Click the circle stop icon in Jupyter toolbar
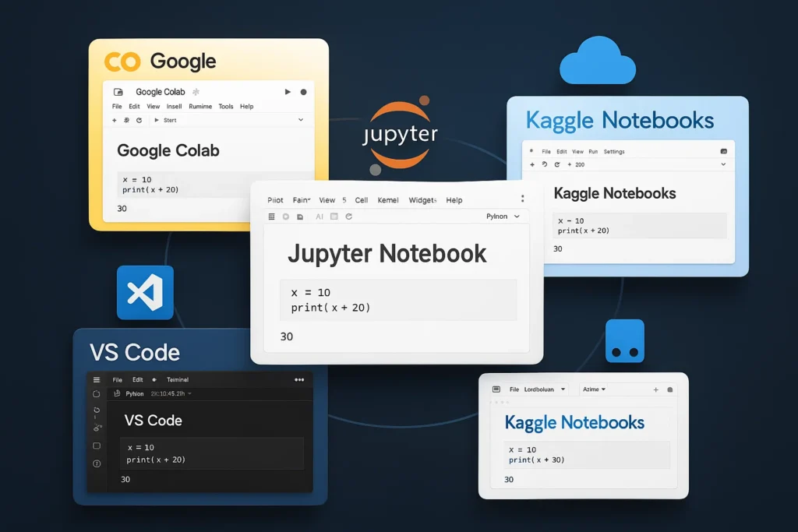Image resolution: width=798 pixels, height=532 pixels. tap(286, 217)
